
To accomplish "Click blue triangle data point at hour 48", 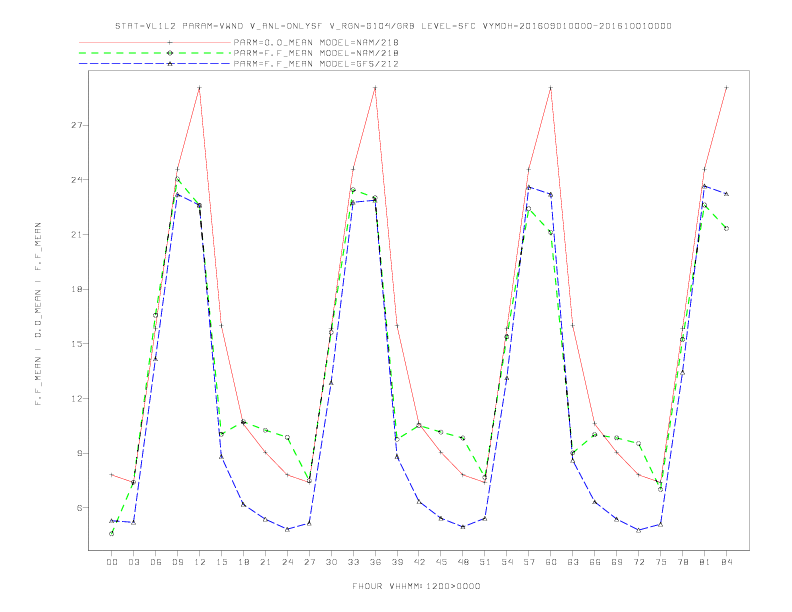I will tap(463, 527).
